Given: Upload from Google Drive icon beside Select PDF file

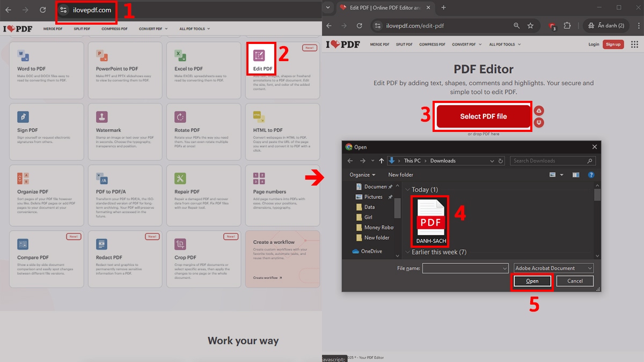Looking at the screenshot, I should tap(539, 111).
